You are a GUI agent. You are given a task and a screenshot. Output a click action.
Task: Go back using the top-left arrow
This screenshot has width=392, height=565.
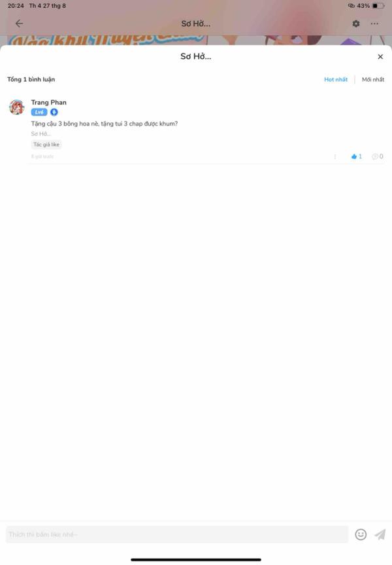[19, 24]
